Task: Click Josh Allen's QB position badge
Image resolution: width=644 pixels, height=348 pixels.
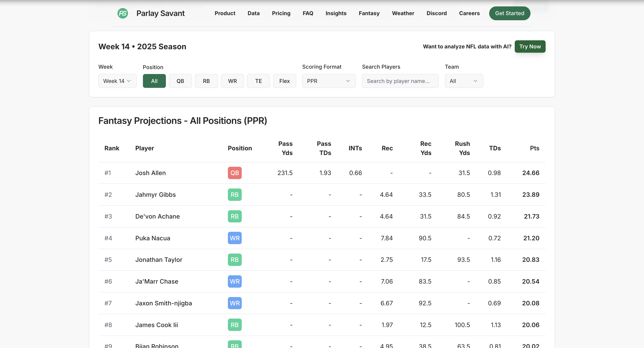Action: pos(234,173)
